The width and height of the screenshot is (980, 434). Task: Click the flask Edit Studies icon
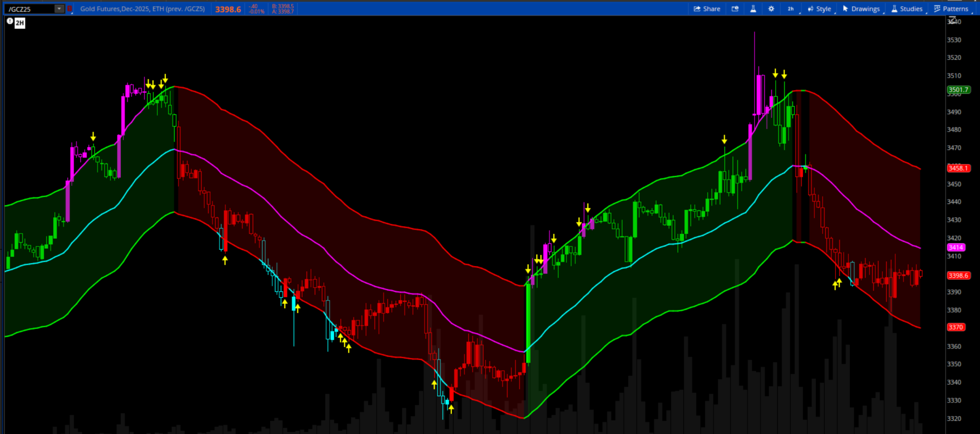753,9
